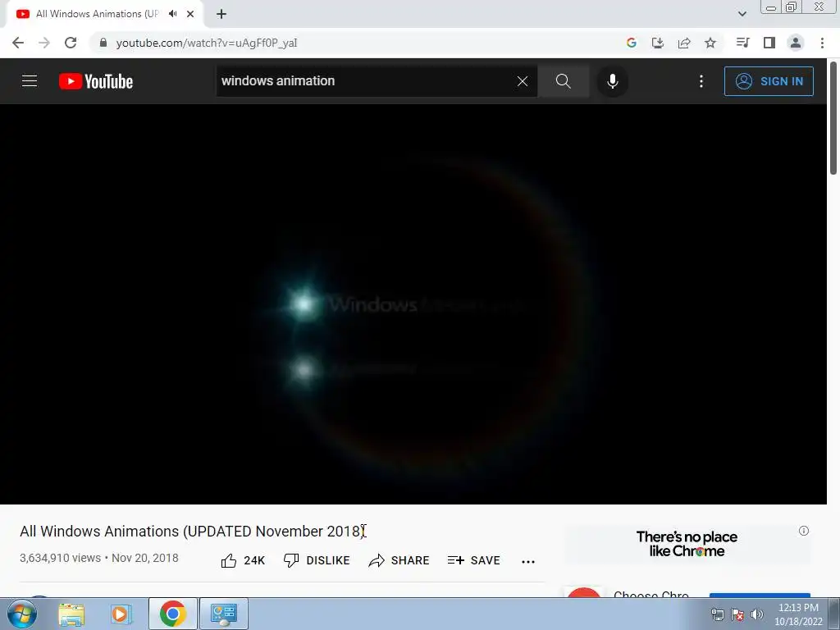Image resolution: width=840 pixels, height=630 pixels.
Task: Open a new browser tab
Action: click(x=221, y=14)
